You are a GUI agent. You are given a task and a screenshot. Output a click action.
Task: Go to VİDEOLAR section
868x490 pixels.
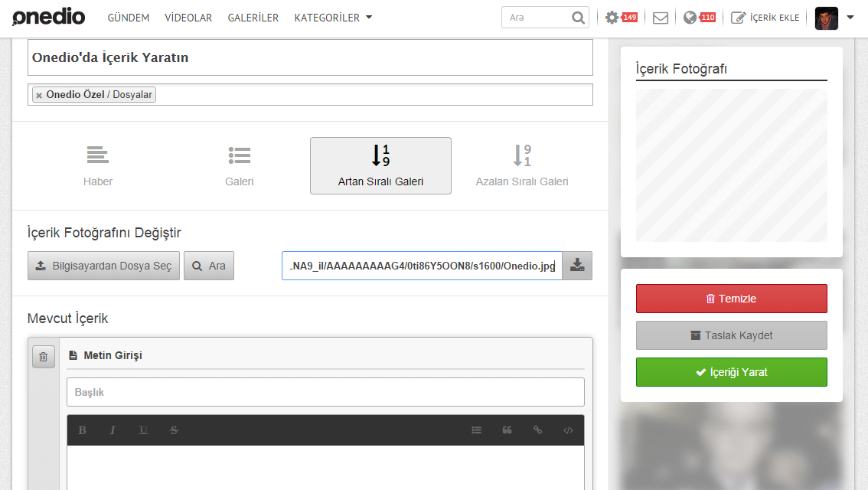click(188, 18)
